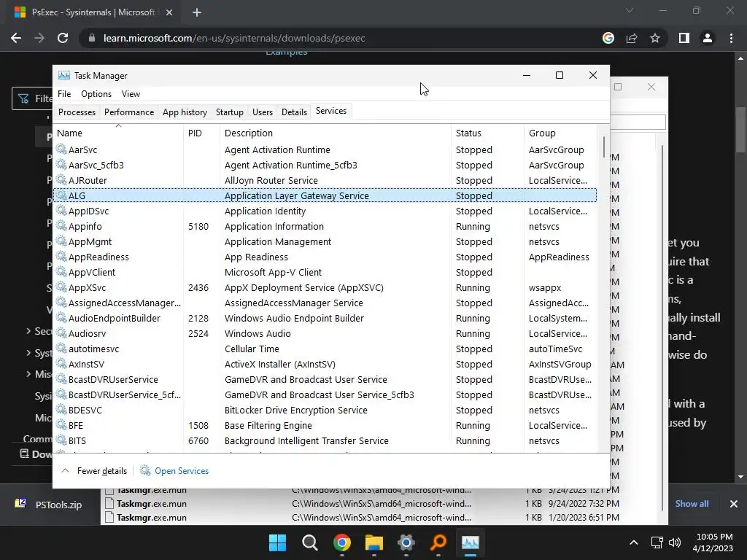Switch to the Details tab
This screenshot has width=747, height=560.
coord(294,112)
